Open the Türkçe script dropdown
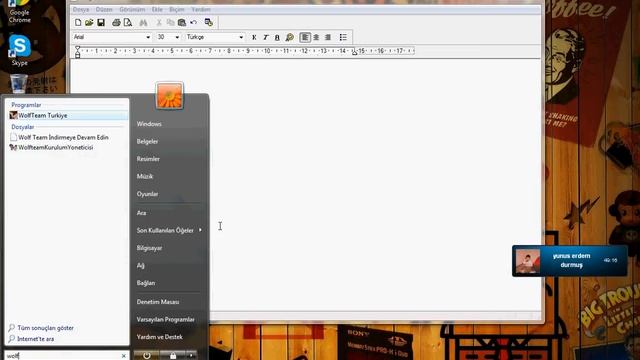The image size is (640, 360). click(x=241, y=37)
